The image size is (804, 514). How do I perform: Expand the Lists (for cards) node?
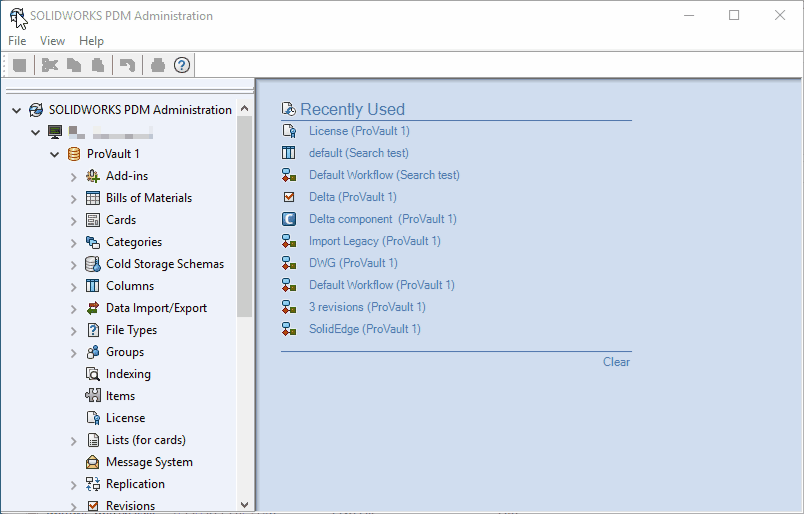(x=73, y=441)
